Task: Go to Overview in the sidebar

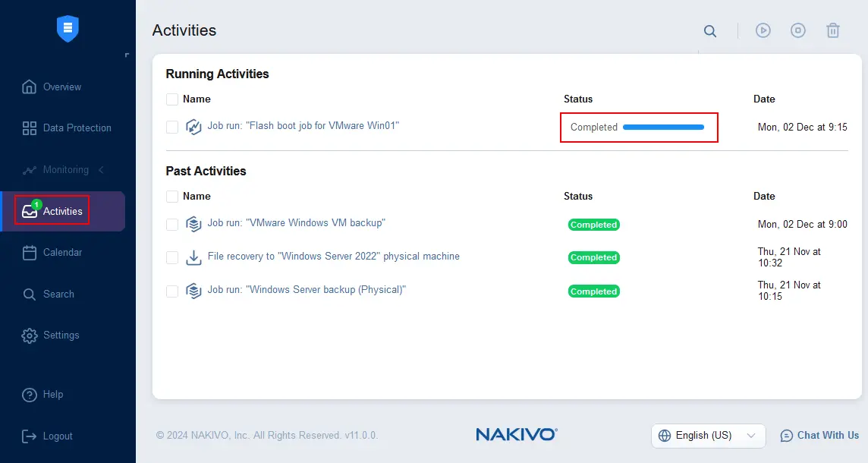Action: pos(62,87)
